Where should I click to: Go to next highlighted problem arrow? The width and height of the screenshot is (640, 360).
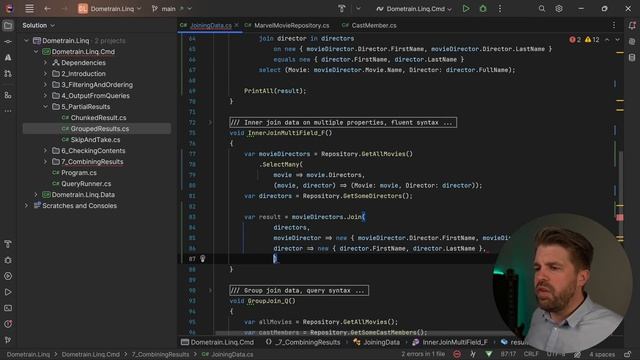(x=617, y=40)
